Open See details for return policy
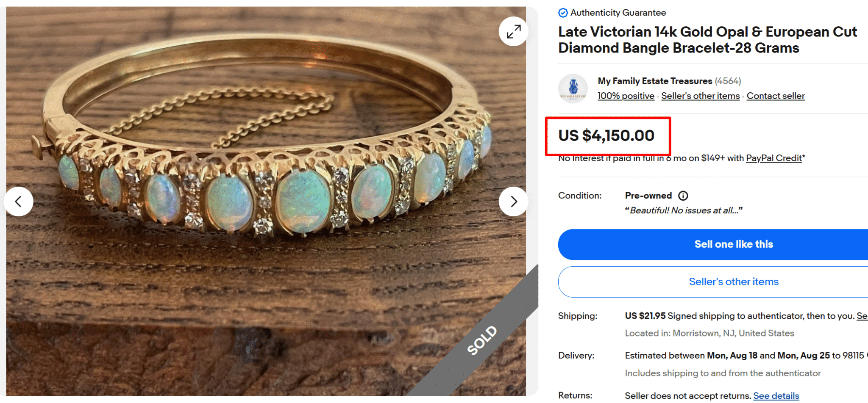Screen dimensions: 868x403 click(x=776, y=395)
